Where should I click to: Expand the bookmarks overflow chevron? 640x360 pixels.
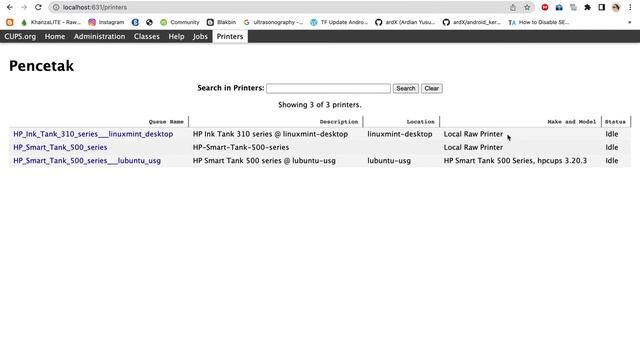[x=629, y=22]
